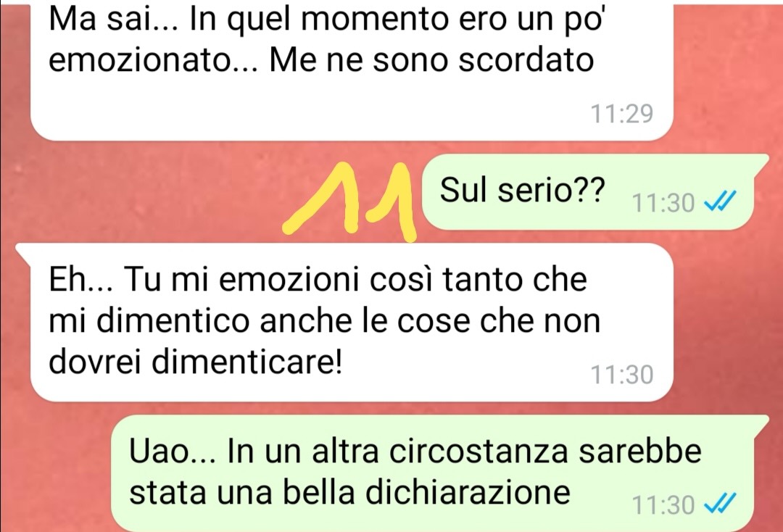Image resolution: width=783 pixels, height=532 pixels.
Task: Click the 11:30 timestamp under 'dovrei dimenticare!'
Action: (x=622, y=375)
